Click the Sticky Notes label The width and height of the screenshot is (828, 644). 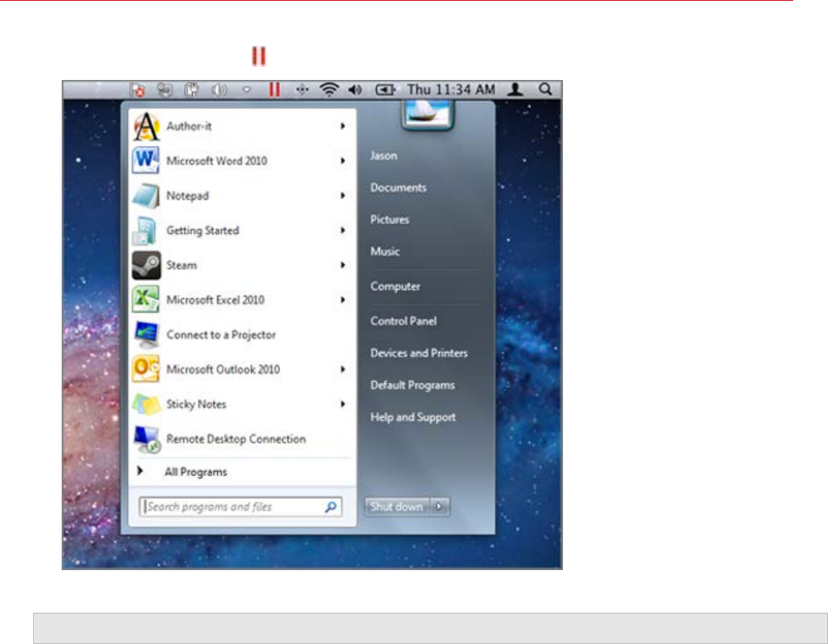(x=195, y=404)
